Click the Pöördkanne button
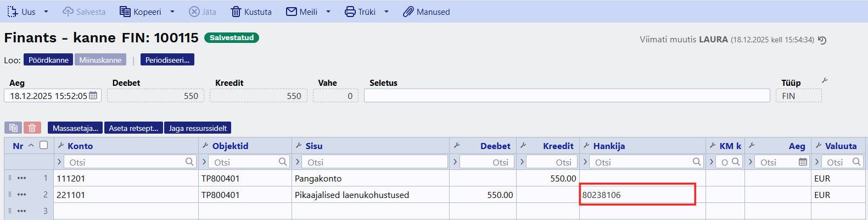The width and height of the screenshot is (868, 220). coord(48,60)
